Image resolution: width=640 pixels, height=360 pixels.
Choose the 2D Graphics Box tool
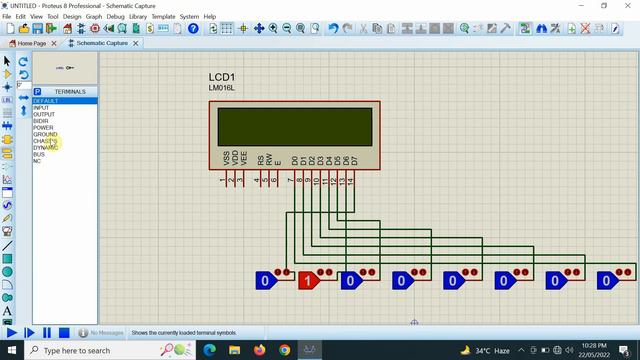[x=7, y=259]
